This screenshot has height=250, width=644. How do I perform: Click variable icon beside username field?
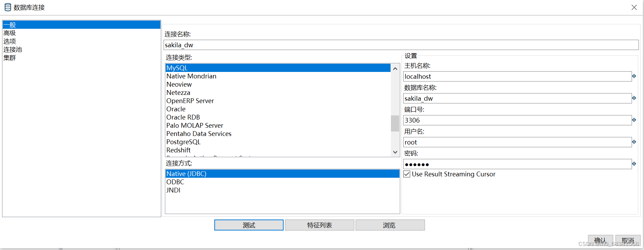pos(634,142)
